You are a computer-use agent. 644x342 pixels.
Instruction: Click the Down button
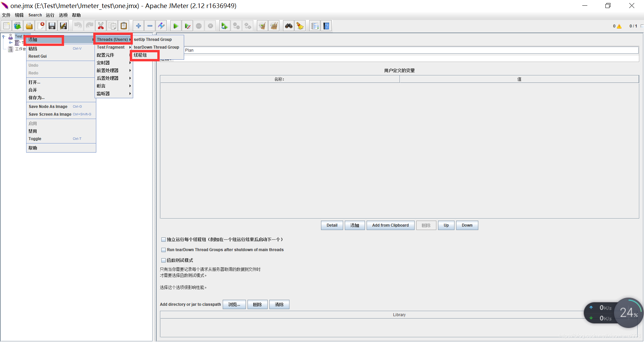(467, 225)
